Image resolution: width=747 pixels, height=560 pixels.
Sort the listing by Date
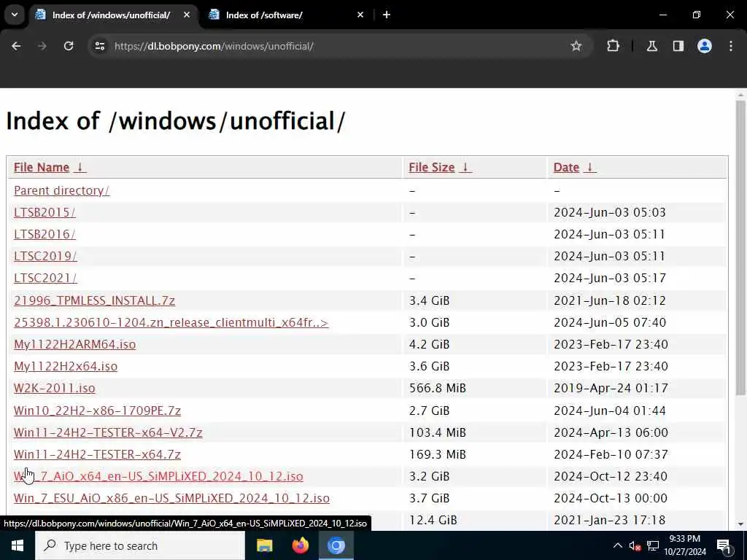(574, 168)
